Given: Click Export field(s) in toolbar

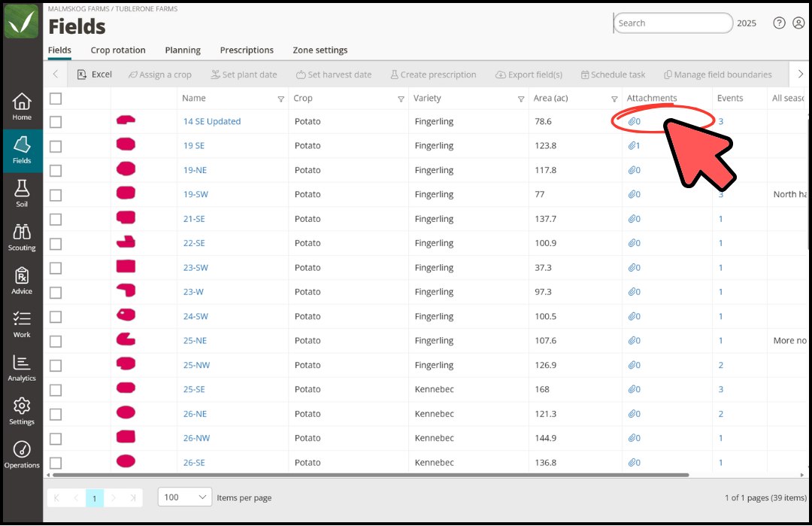Looking at the screenshot, I should point(529,74).
